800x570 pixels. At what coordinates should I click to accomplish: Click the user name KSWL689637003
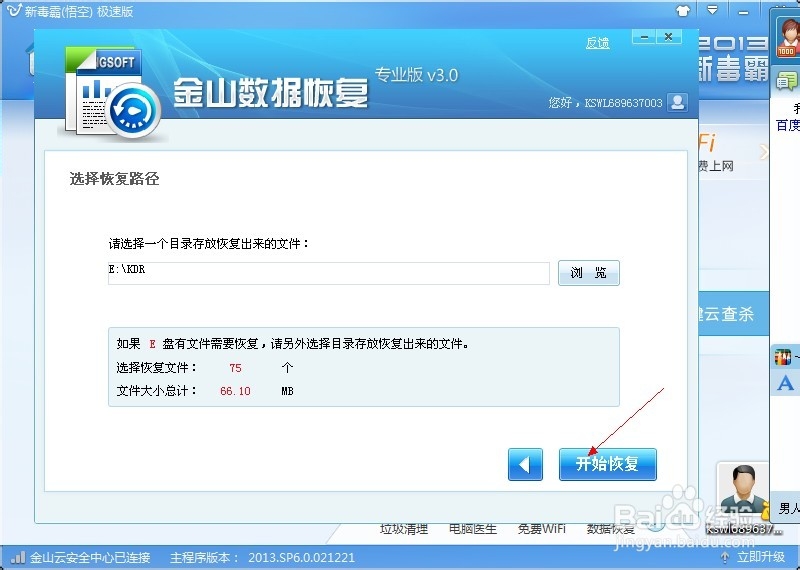coord(623,103)
